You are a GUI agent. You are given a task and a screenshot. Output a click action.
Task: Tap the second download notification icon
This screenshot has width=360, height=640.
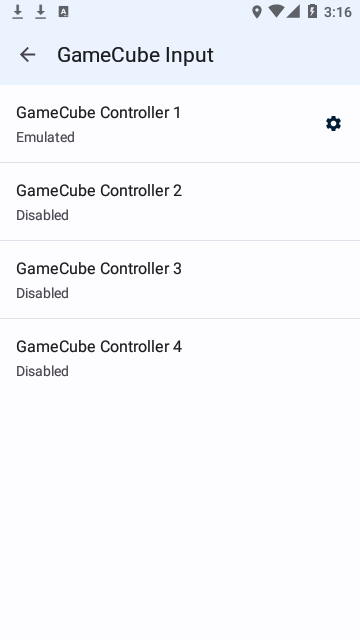tap(40, 12)
